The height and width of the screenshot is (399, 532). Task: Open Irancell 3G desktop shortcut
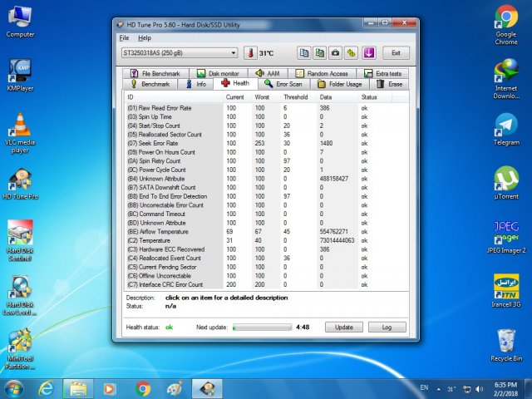pos(506,291)
